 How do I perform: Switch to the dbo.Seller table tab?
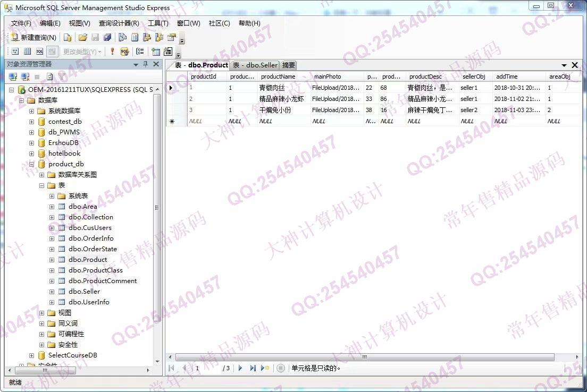coord(255,65)
